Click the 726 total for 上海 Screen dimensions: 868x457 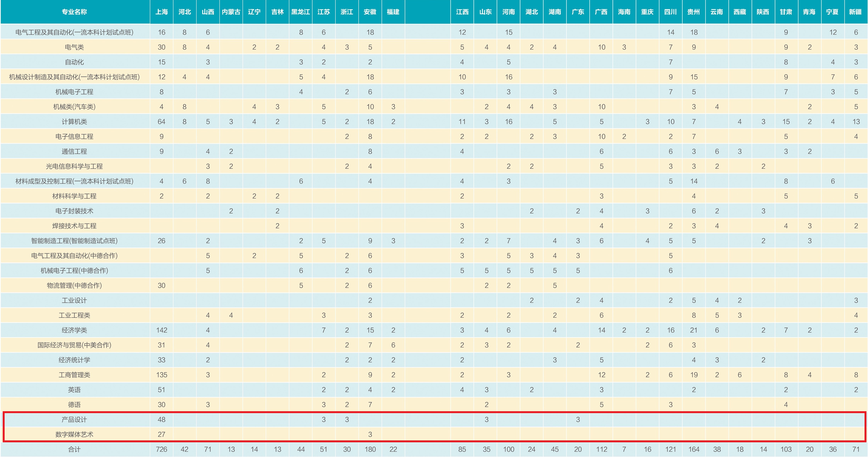coord(161,450)
